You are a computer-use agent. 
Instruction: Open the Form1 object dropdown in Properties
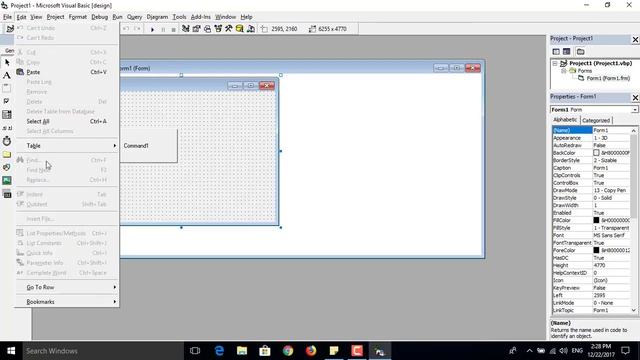coord(635,110)
